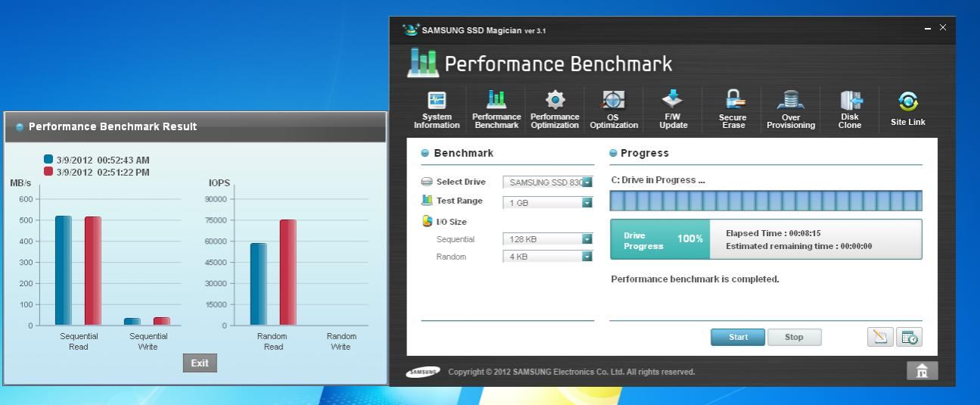Click the benchmark progress bar
This screenshot has height=405, width=980.
(x=766, y=201)
